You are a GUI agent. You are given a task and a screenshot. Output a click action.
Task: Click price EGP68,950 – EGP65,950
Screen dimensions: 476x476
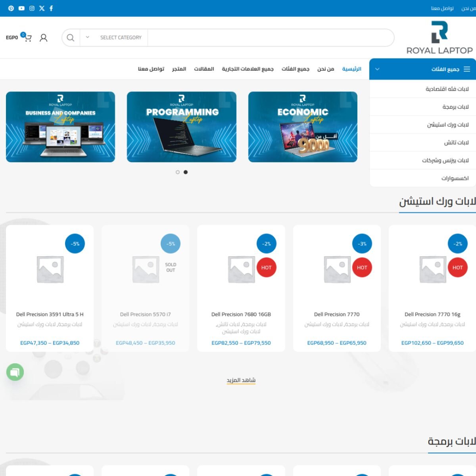tap(337, 343)
